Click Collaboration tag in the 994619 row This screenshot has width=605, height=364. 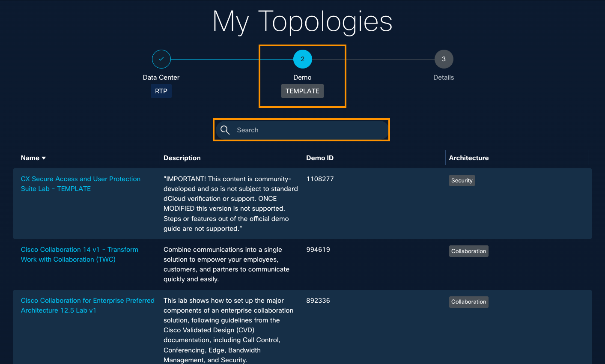click(469, 251)
